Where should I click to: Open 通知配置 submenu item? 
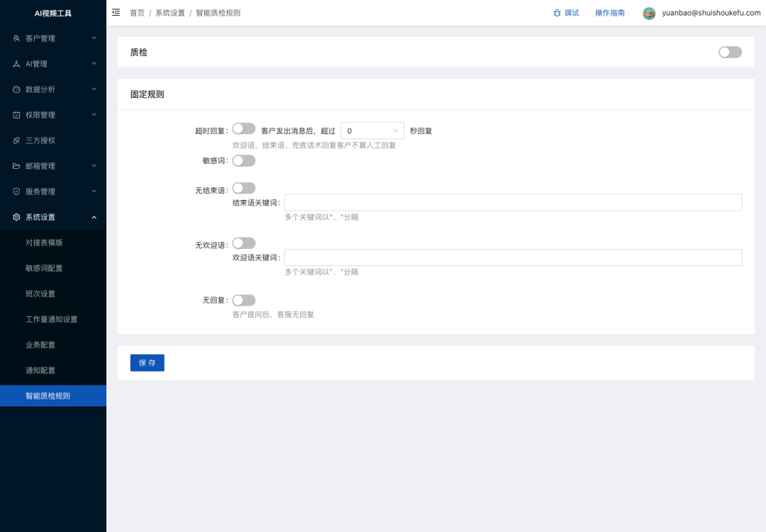52,370
